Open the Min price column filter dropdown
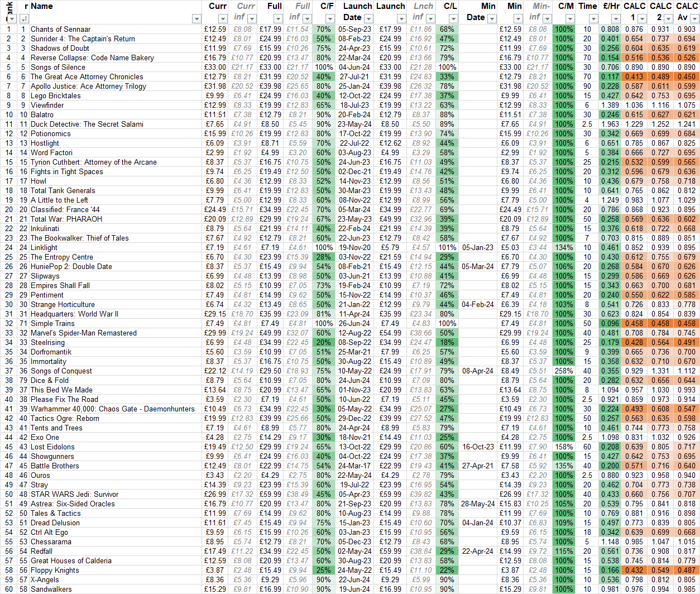The width and height of the screenshot is (700, 594). 518,19
